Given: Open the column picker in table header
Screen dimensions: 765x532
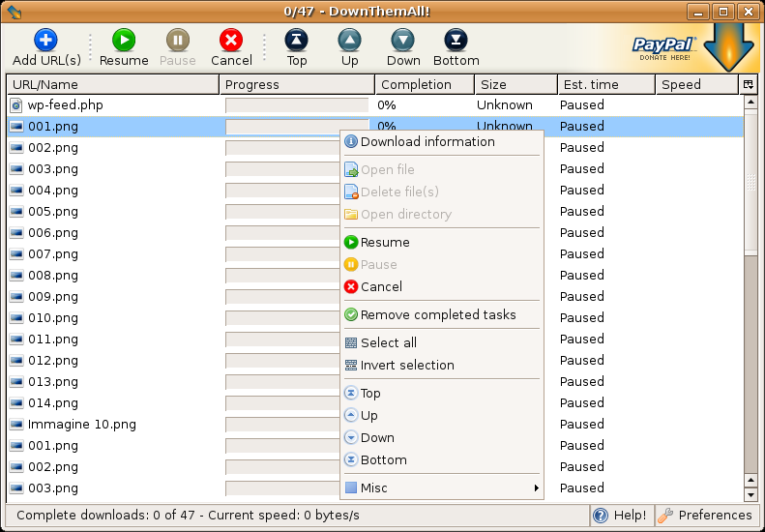Looking at the screenshot, I should pos(749,84).
